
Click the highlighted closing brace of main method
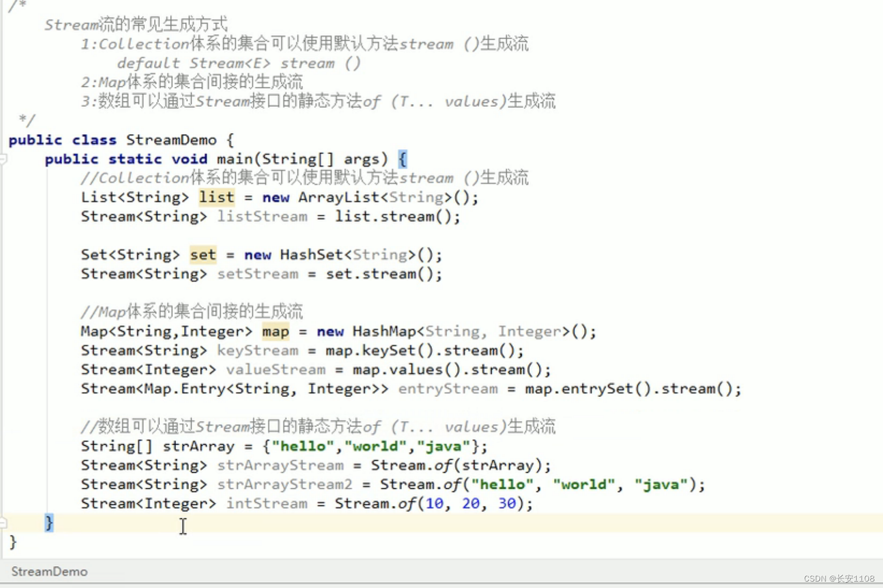[x=49, y=523]
